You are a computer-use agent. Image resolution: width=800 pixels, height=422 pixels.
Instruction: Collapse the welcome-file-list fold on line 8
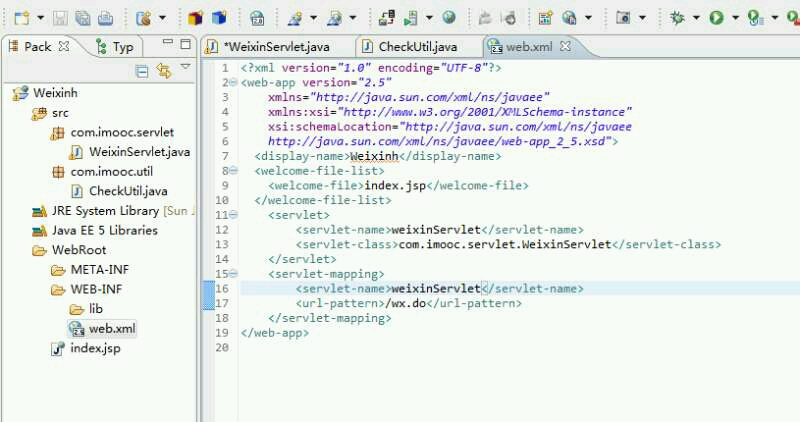coord(233,170)
